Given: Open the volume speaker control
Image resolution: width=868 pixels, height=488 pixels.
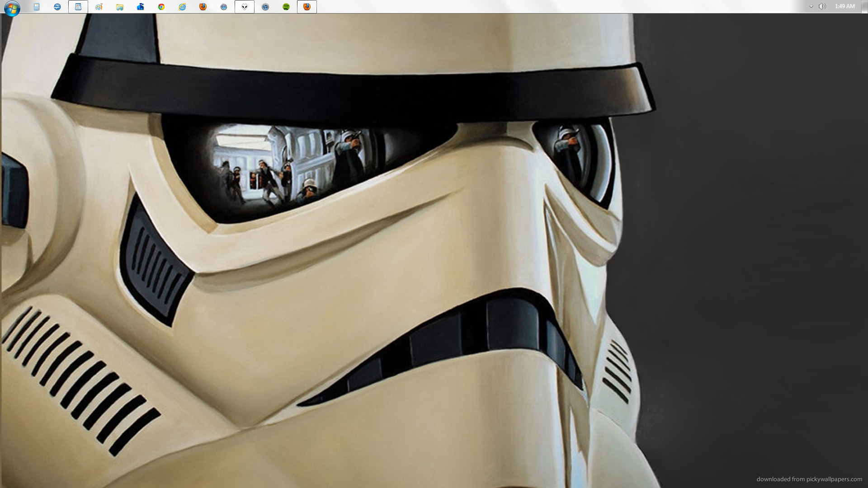Looking at the screenshot, I should tap(822, 6).
